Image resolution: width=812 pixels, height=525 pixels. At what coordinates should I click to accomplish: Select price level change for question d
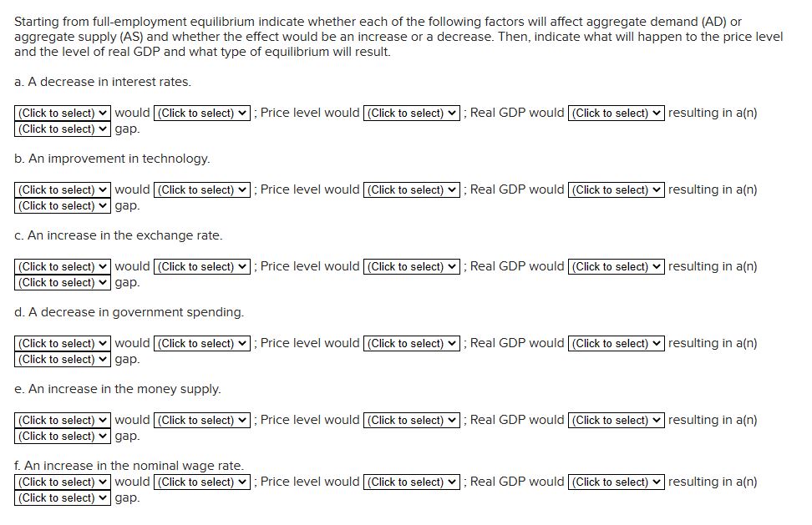pyautogui.click(x=412, y=343)
